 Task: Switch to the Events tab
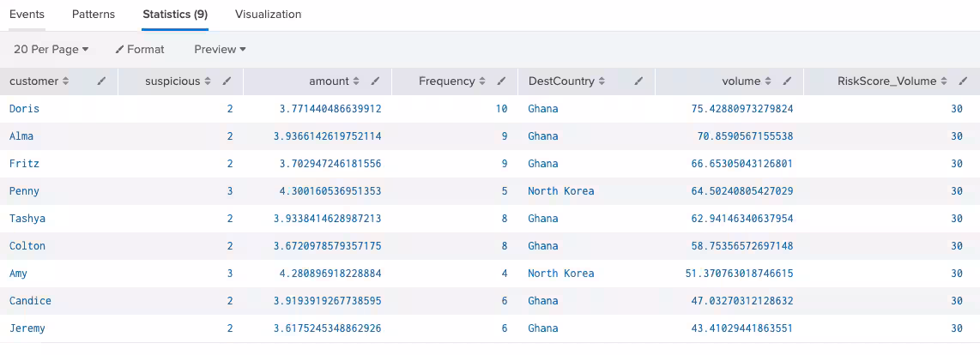tap(27, 15)
